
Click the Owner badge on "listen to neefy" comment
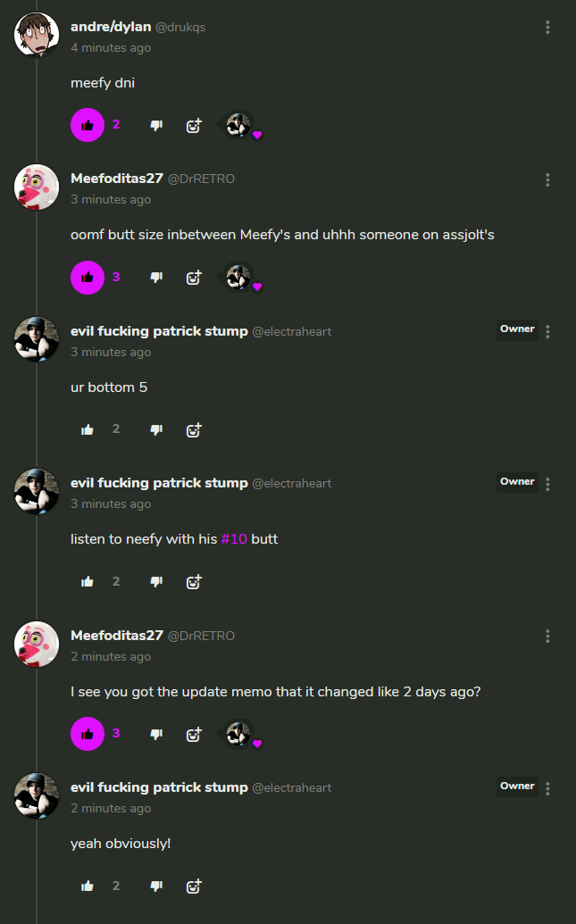tap(517, 482)
